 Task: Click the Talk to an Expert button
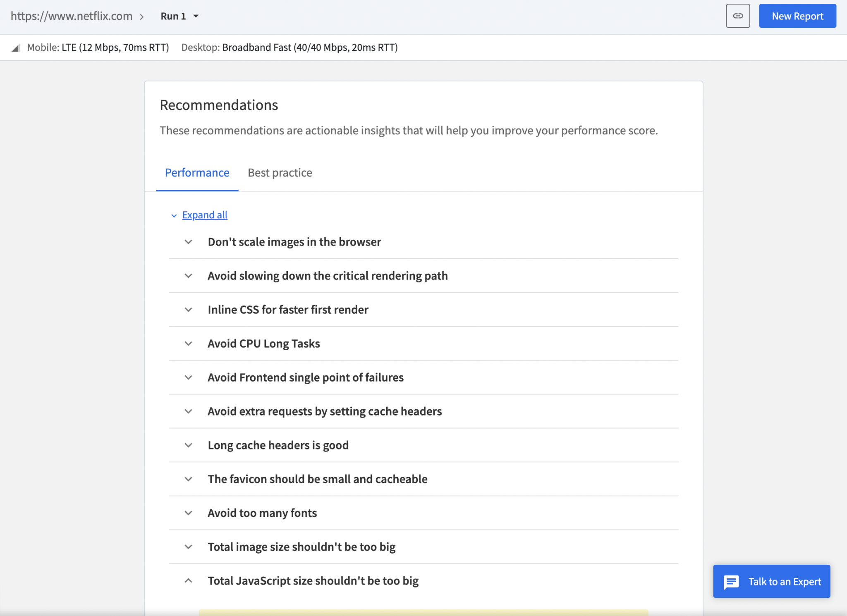tap(771, 581)
